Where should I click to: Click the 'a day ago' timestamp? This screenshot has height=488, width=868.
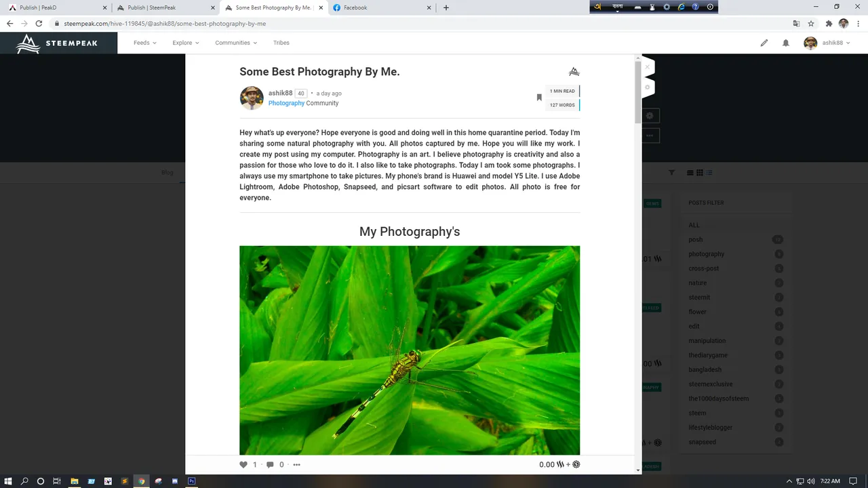[x=329, y=94]
